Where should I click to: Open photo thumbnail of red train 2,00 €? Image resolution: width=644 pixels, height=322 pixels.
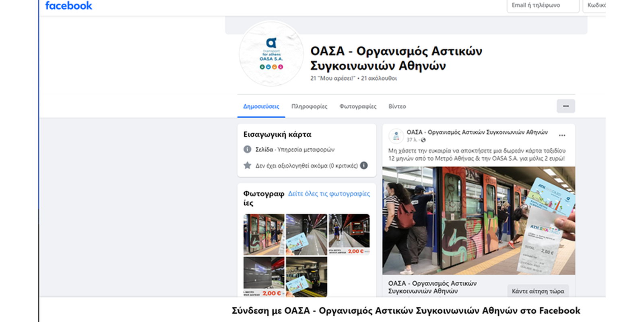tap(349, 235)
